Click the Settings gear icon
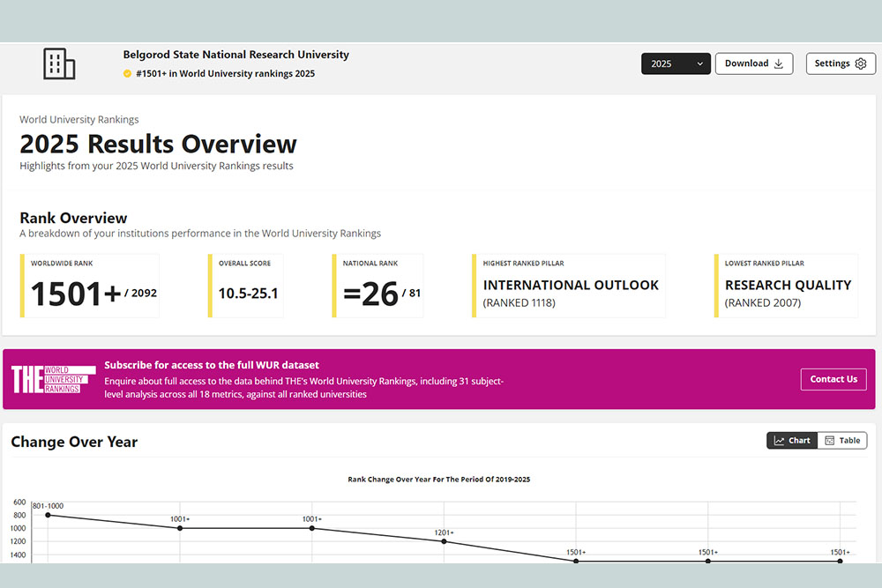This screenshot has width=882, height=588. click(x=861, y=63)
